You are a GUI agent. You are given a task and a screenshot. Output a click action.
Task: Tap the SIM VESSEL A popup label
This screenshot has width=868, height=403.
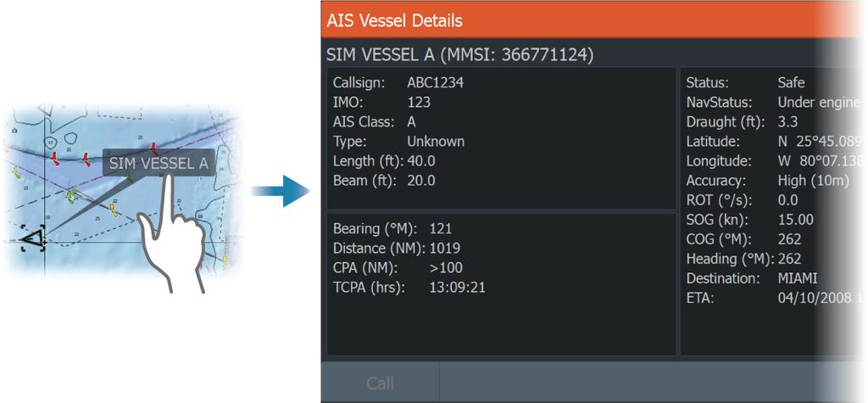pyautogui.click(x=159, y=163)
